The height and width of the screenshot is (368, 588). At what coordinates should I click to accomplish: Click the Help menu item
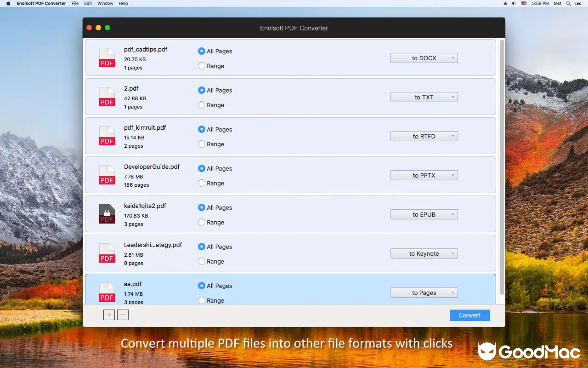point(123,3)
